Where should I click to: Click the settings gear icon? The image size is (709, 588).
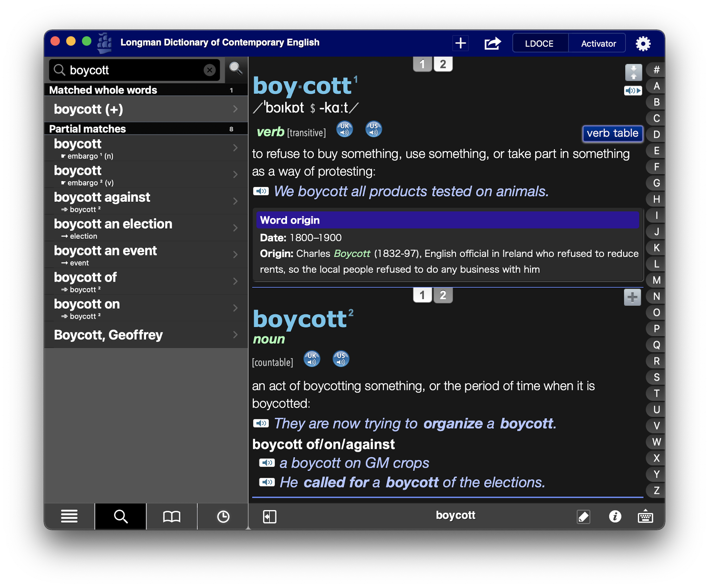(643, 43)
